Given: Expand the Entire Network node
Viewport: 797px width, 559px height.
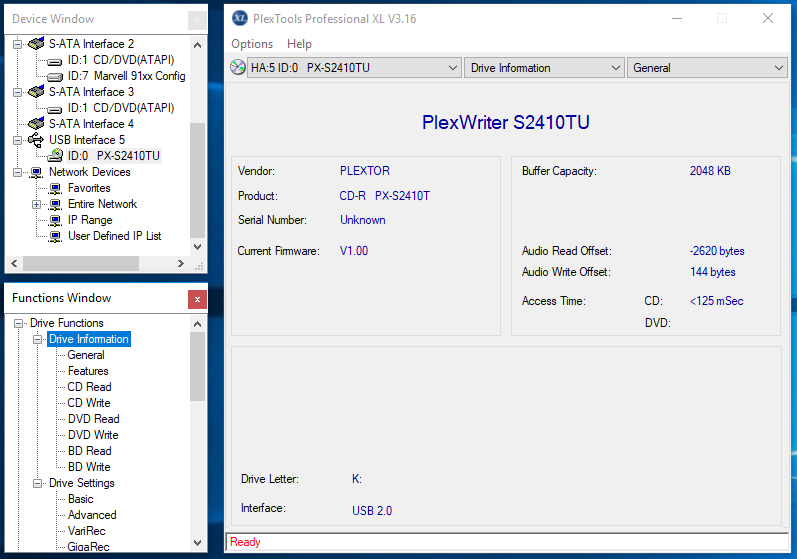Looking at the screenshot, I should click(37, 205).
